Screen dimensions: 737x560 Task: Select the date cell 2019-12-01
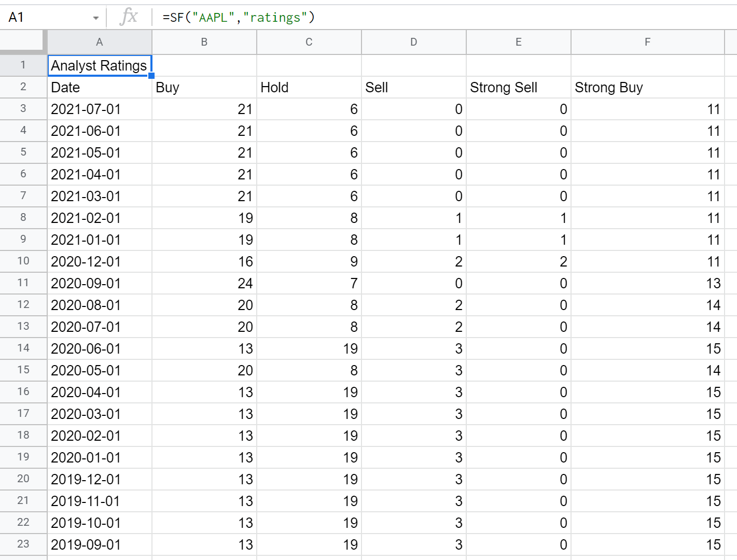coord(100,480)
